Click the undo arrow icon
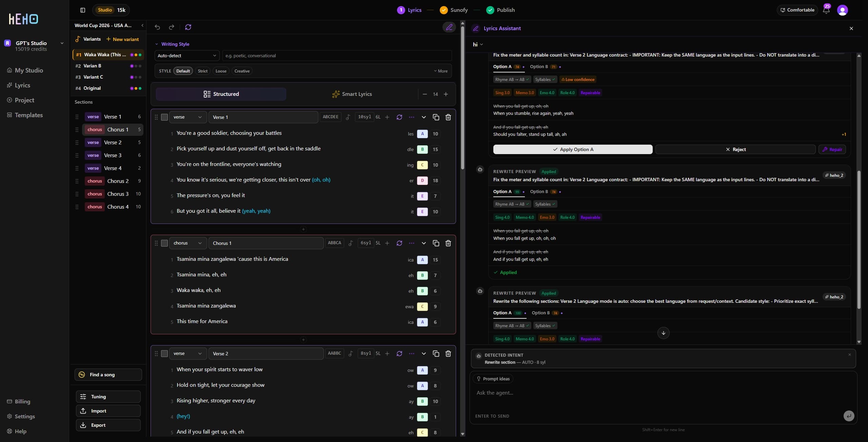The width and height of the screenshot is (868, 442). [x=157, y=27]
